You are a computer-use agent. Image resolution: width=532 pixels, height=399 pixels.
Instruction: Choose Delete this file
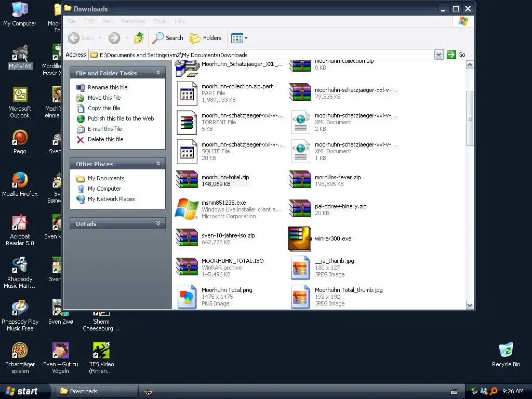(105, 139)
